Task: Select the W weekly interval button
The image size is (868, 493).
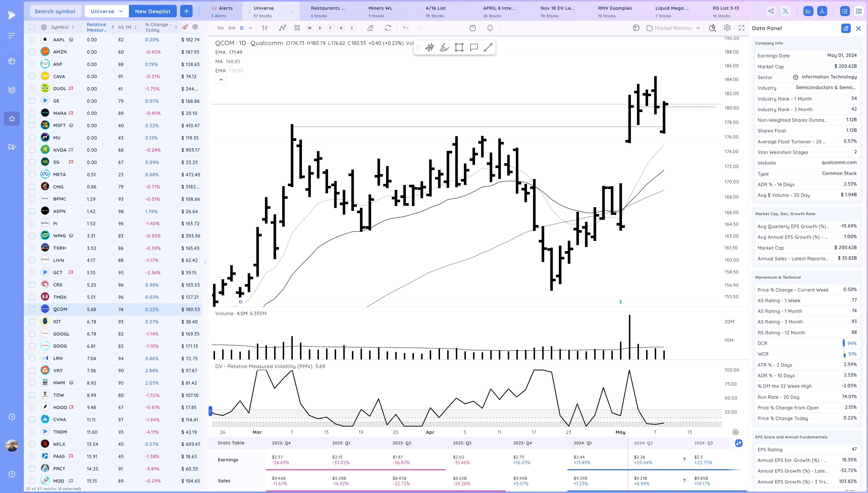Action: coord(309,28)
